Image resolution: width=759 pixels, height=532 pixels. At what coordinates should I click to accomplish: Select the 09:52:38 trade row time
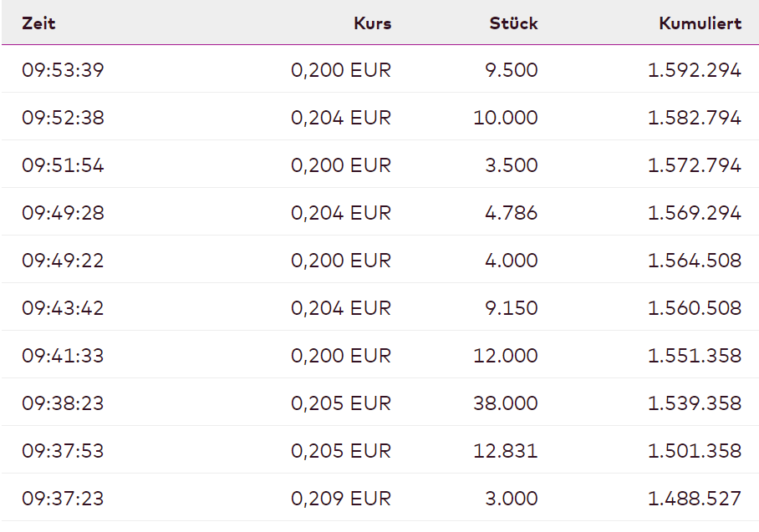[x=63, y=118]
